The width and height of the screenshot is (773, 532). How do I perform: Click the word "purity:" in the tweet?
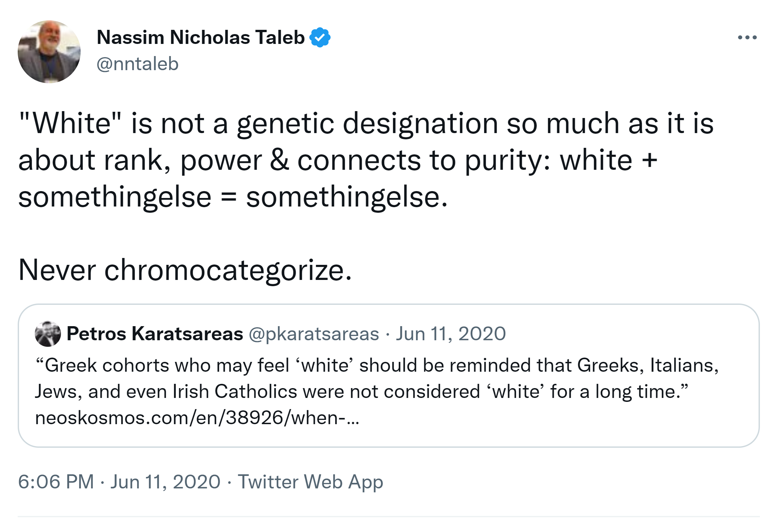click(x=508, y=160)
